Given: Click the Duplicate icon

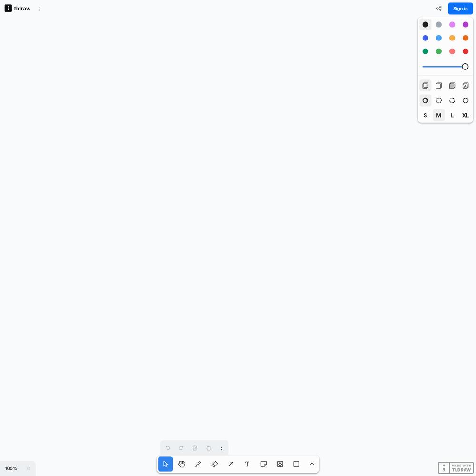Looking at the screenshot, I should 208,448.
